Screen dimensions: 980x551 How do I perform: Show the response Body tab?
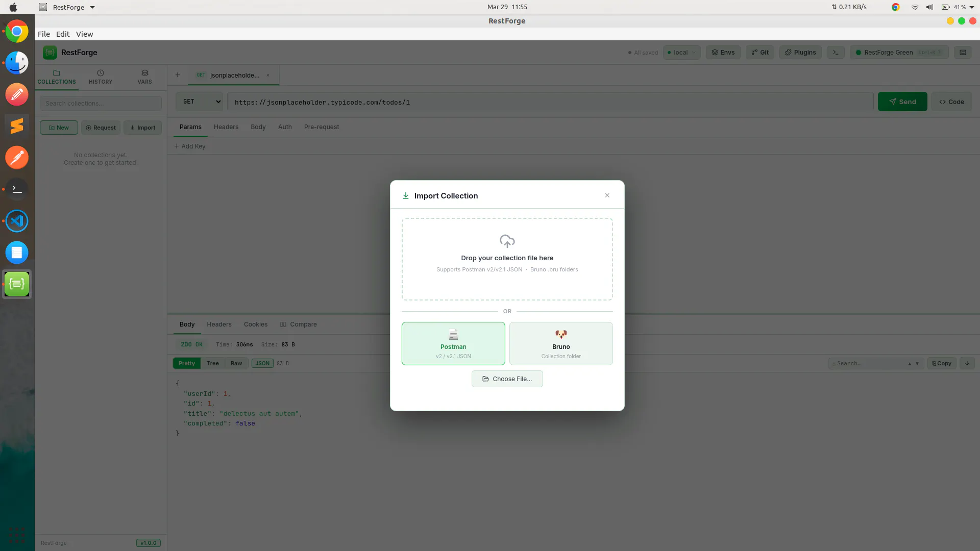(x=187, y=324)
